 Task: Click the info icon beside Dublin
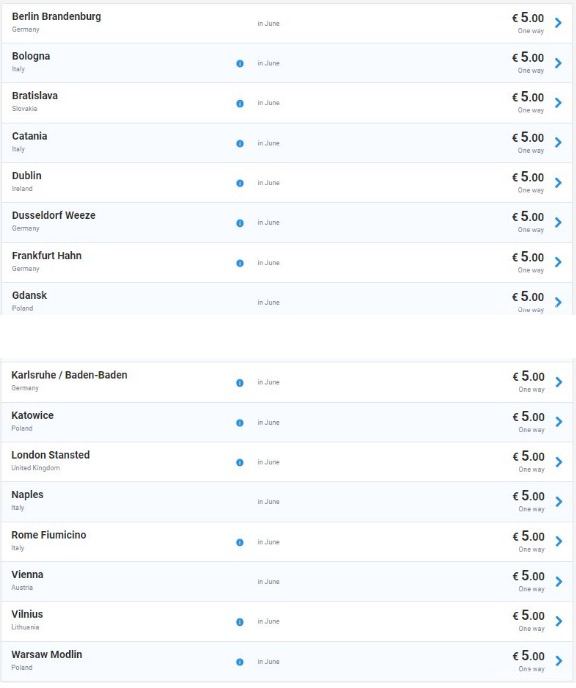[240, 183]
